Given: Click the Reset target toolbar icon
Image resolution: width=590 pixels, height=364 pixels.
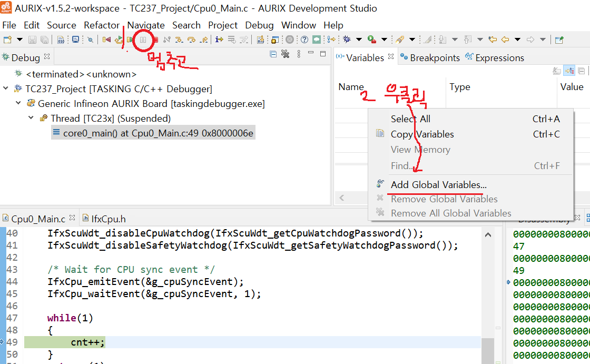Looking at the screenshot, I should pos(119,40).
